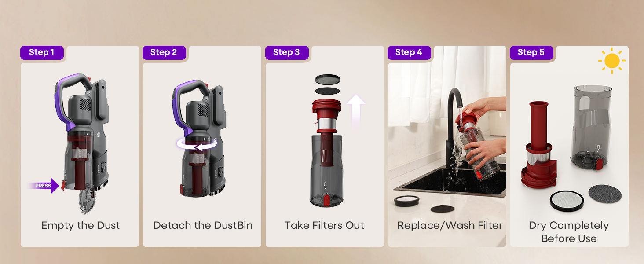Click the Empty the Dust caption
The image size is (644, 264).
coord(80,225)
